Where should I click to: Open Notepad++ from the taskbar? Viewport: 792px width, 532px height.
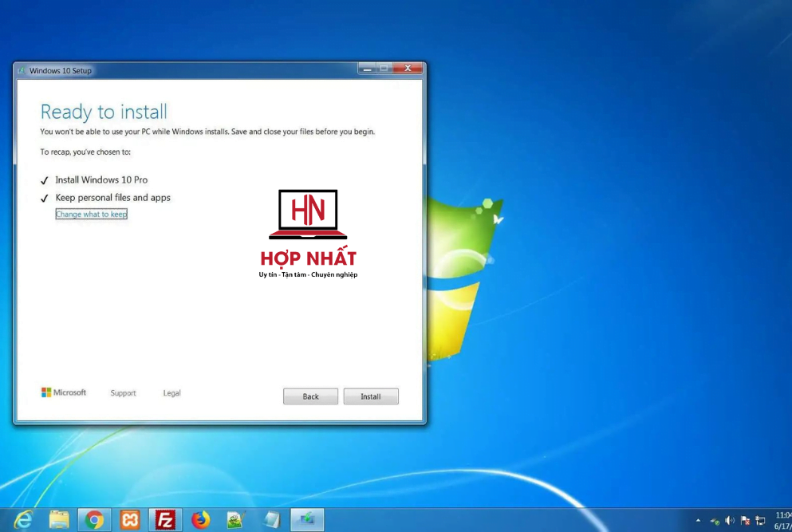[235, 520]
